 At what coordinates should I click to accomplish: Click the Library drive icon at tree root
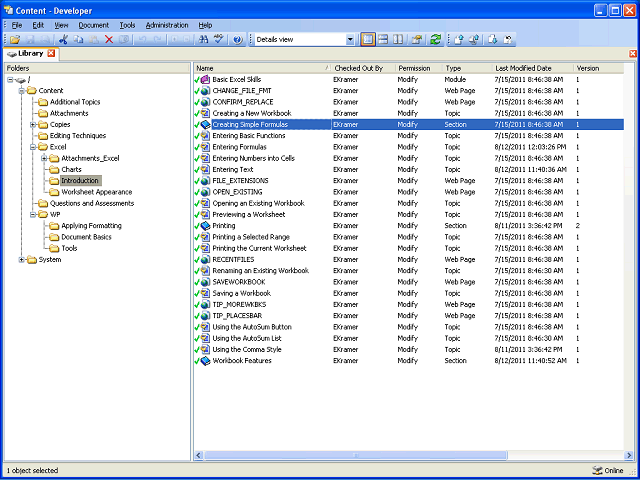point(22,80)
